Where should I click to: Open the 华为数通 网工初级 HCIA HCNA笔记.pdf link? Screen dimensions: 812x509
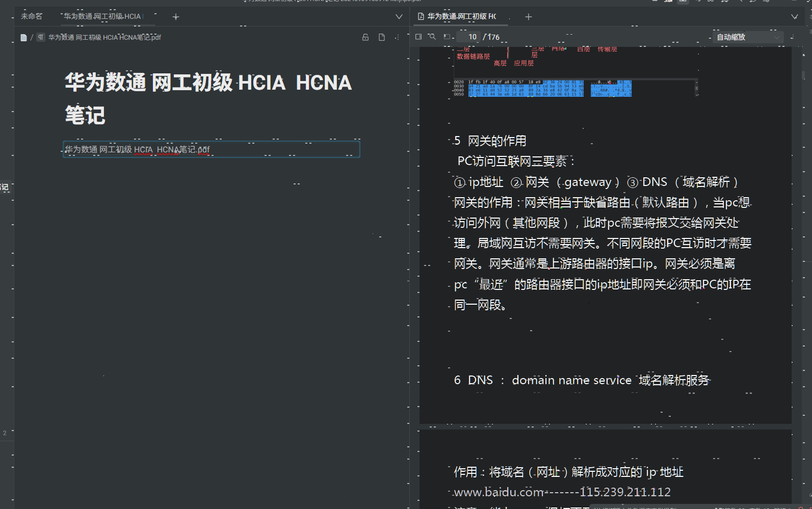[137, 149]
